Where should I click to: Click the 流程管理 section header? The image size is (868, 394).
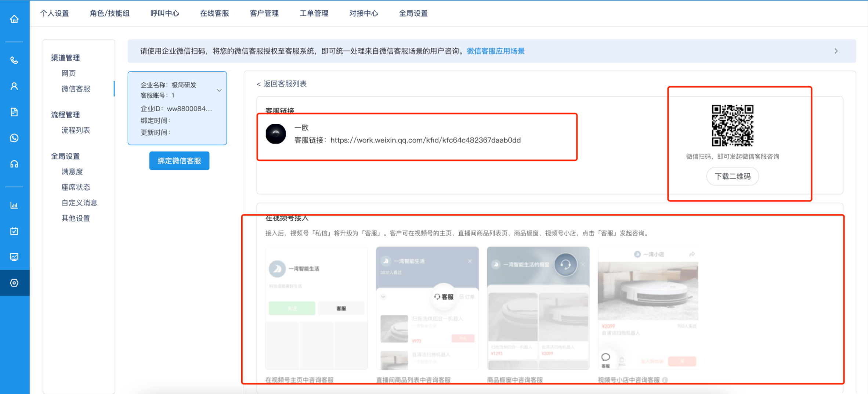(x=65, y=115)
